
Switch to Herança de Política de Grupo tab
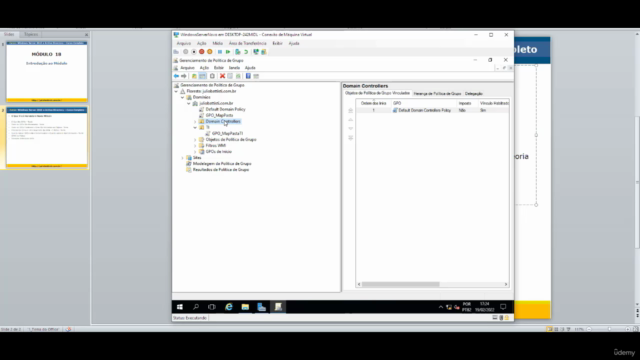437,93
